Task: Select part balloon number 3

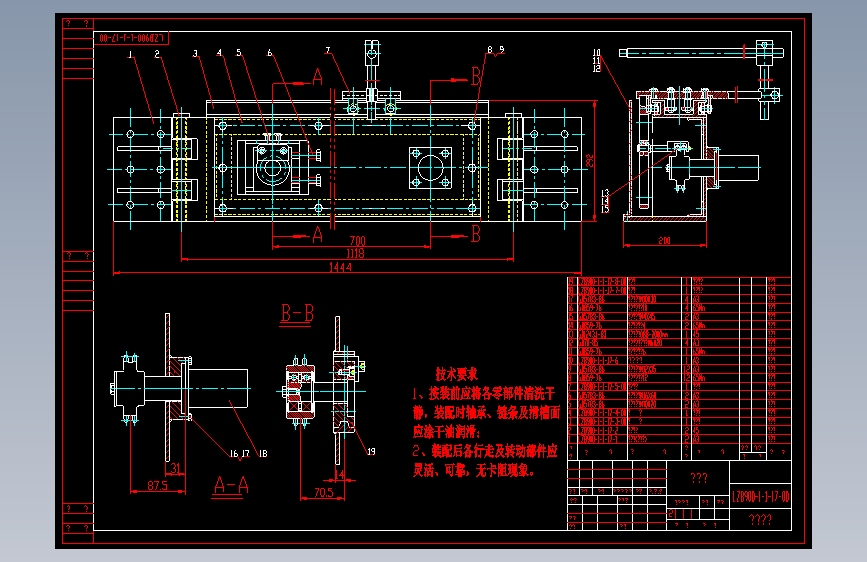Action: 195,54
